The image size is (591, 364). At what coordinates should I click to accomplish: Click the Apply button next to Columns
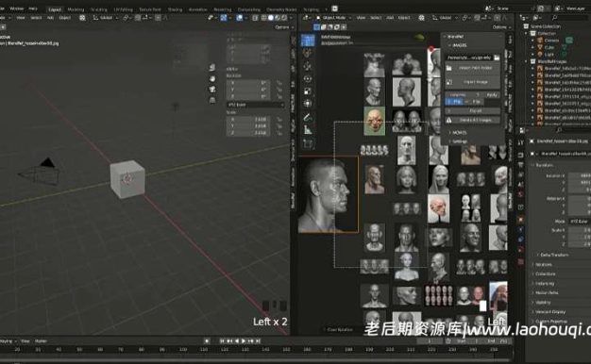point(492,95)
